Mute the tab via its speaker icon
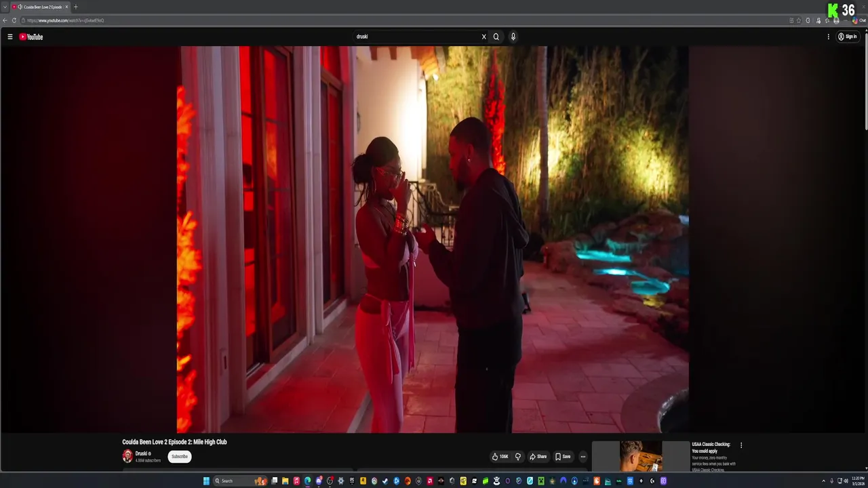868x488 pixels. click(20, 7)
